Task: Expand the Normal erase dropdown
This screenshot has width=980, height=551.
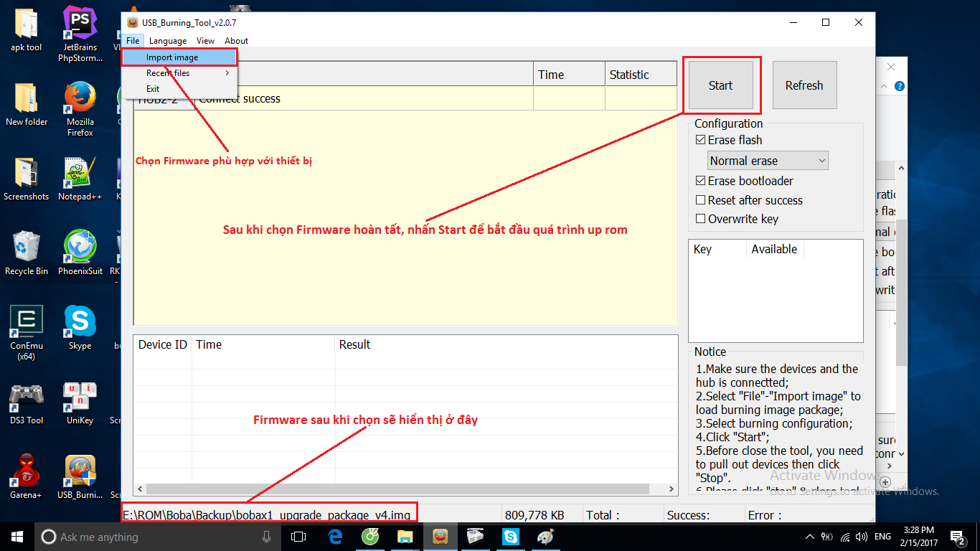Action: click(768, 161)
